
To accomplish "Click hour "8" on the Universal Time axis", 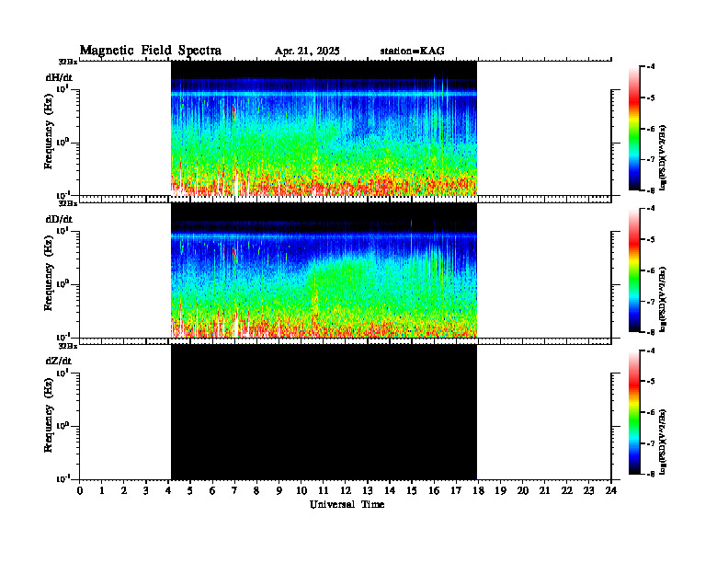I will click(256, 491).
